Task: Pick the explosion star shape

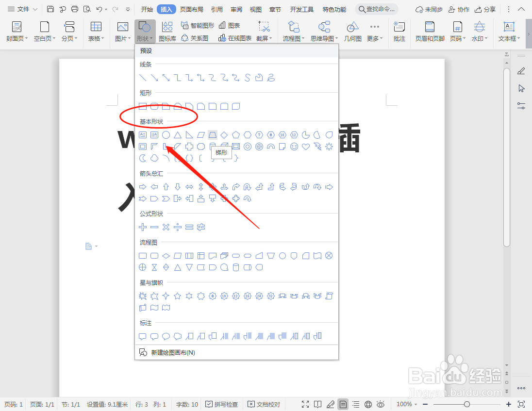Action: pos(143,296)
